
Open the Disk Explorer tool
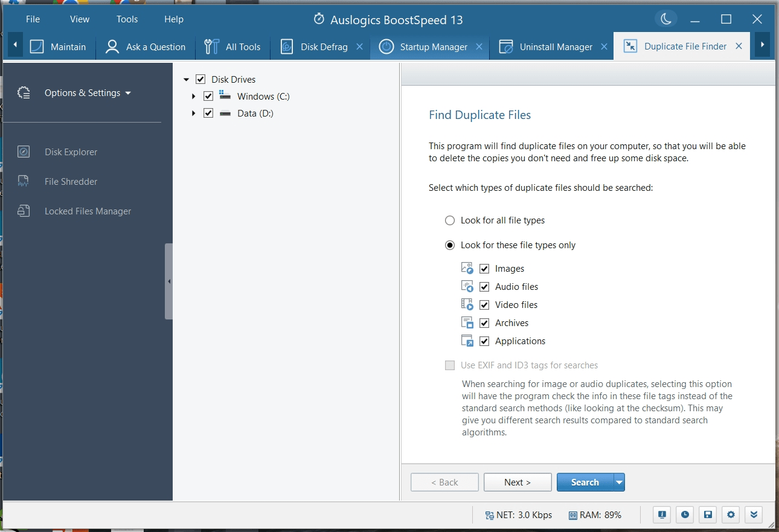click(x=71, y=152)
